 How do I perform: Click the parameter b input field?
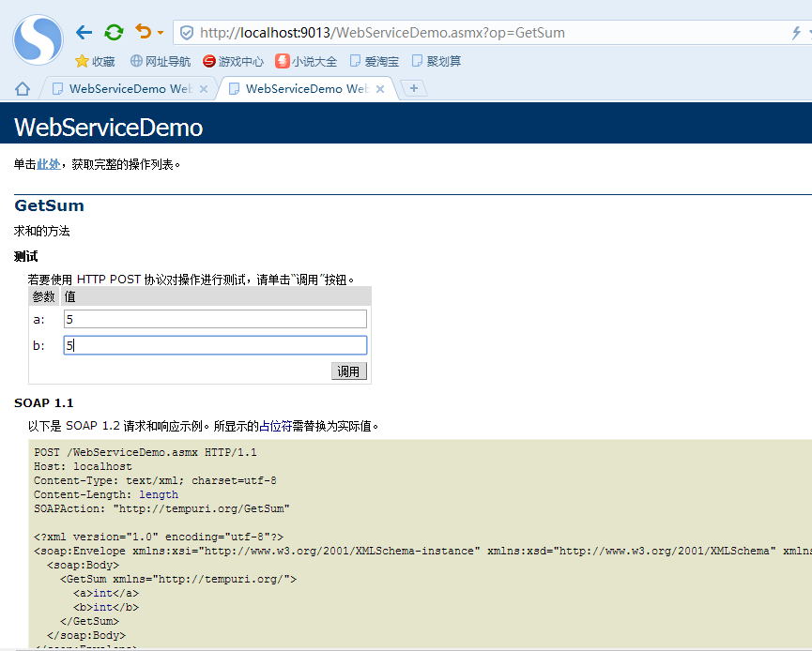(215, 344)
